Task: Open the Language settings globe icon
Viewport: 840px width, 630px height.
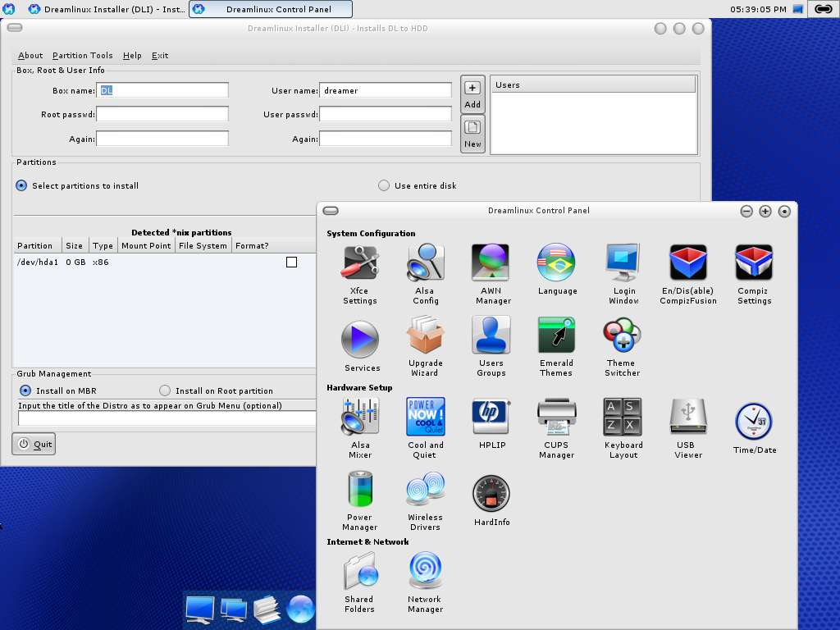Action: tap(557, 262)
